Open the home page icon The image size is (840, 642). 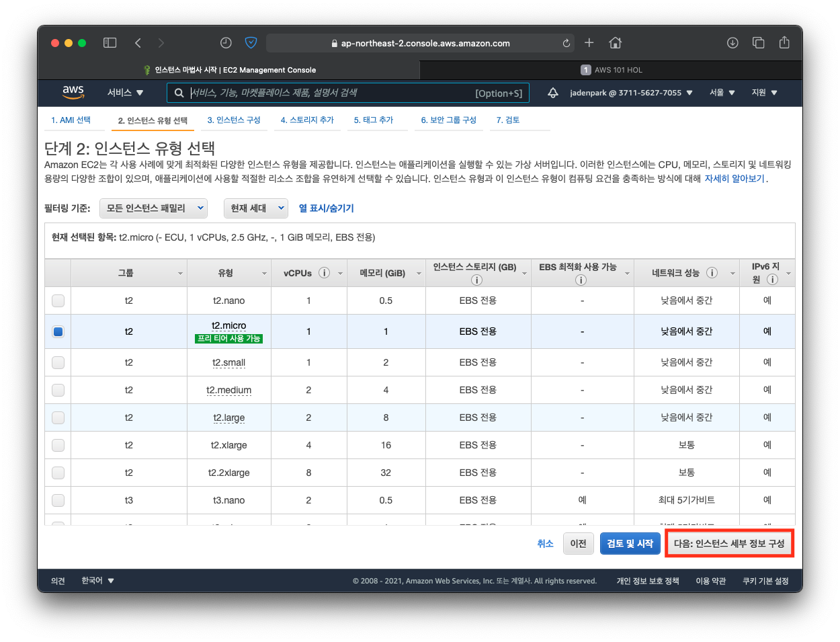click(x=615, y=43)
